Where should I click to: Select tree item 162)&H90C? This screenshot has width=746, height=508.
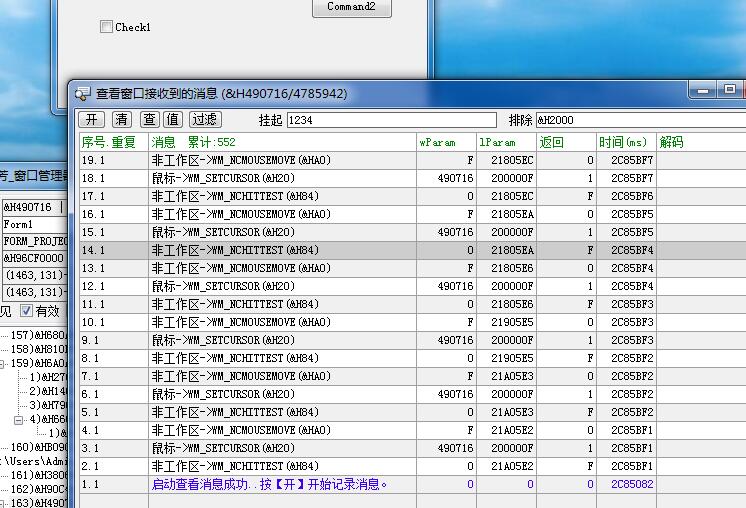tap(39, 489)
